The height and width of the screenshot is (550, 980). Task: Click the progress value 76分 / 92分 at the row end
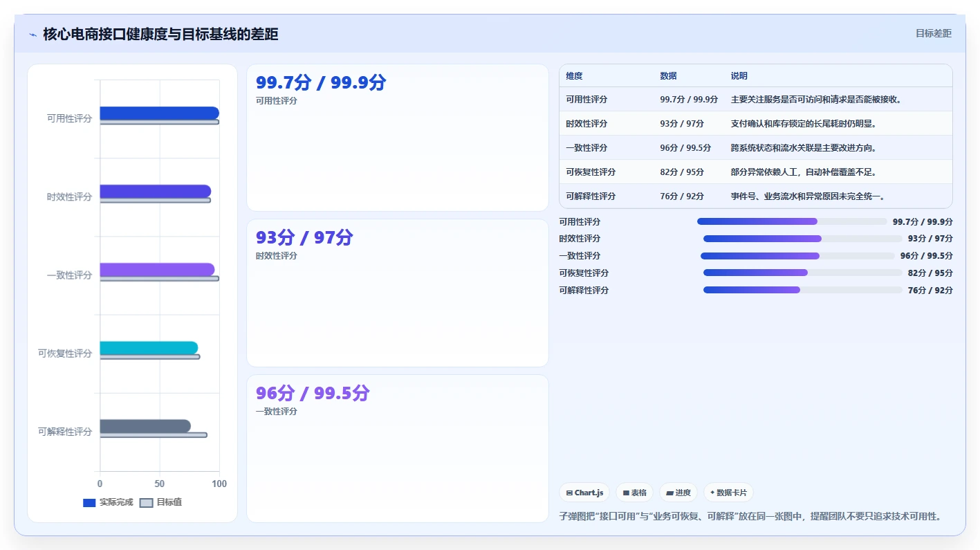tap(930, 291)
